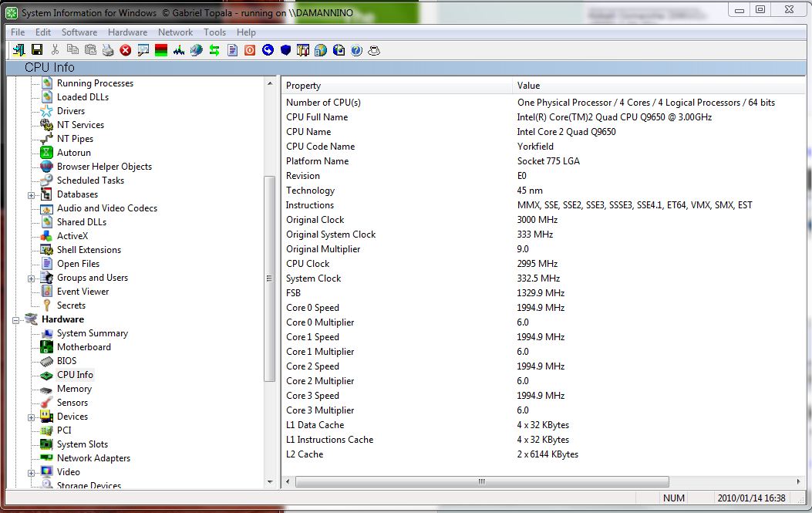
Task: Click the coffee cup toolbar icon
Action: click(374, 50)
